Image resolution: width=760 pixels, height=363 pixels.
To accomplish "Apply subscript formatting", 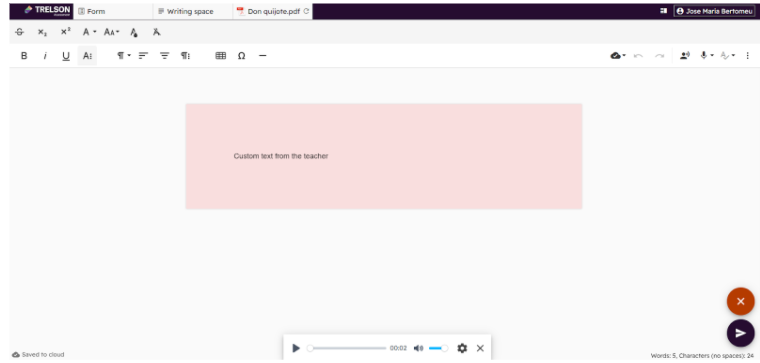I will pyautogui.click(x=43, y=32).
